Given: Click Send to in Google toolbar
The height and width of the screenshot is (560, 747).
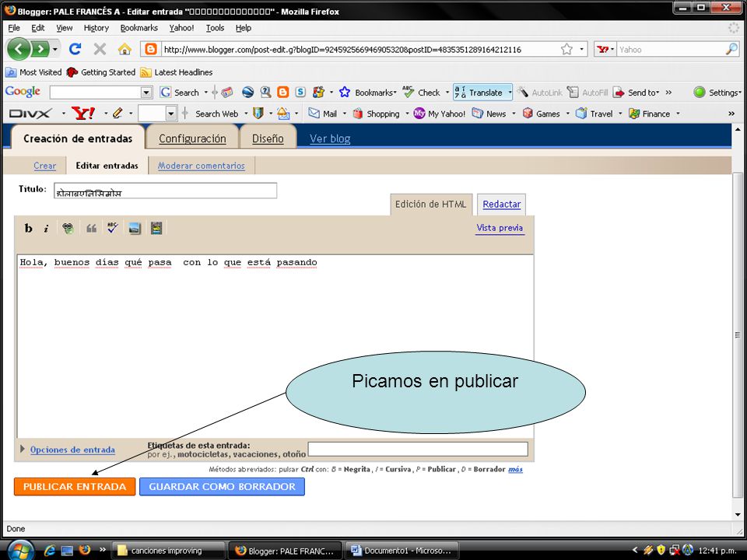Looking at the screenshot, I should tap(636, 93).
